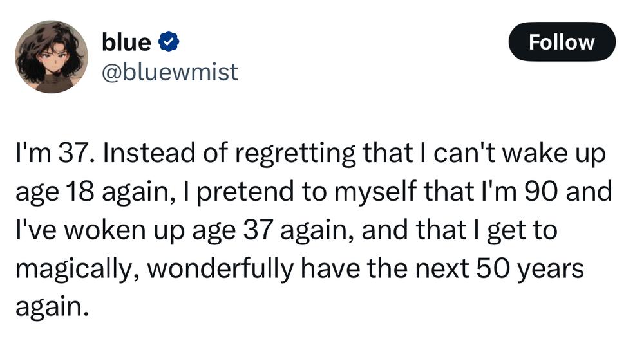Click the opening sentence "I'm 37."
This screenshot has width=644, height=359.
pos(55,153)
